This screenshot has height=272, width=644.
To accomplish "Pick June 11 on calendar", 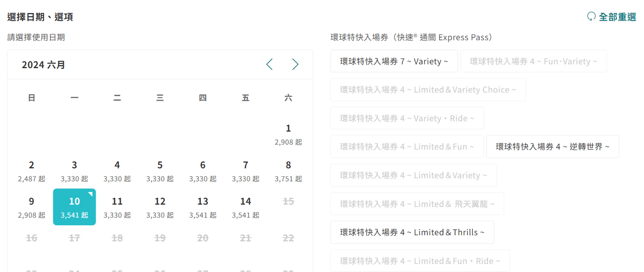I will click(x=117, y=207).
